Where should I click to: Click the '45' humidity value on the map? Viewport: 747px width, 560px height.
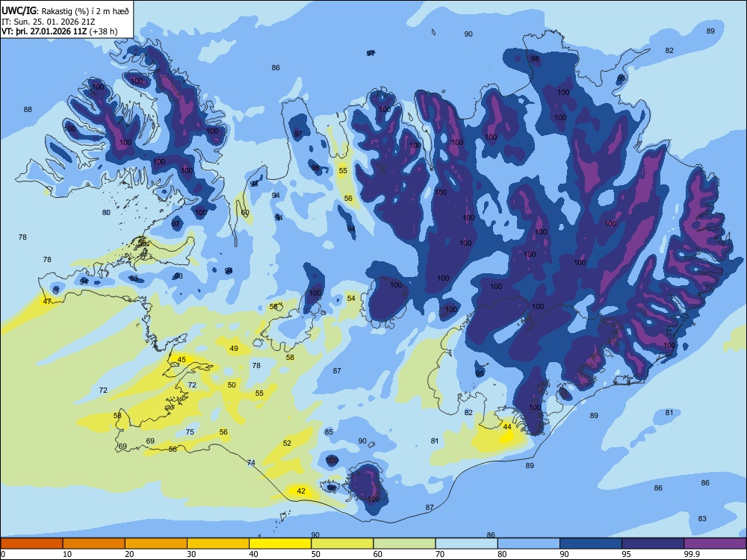coord(182,360)
